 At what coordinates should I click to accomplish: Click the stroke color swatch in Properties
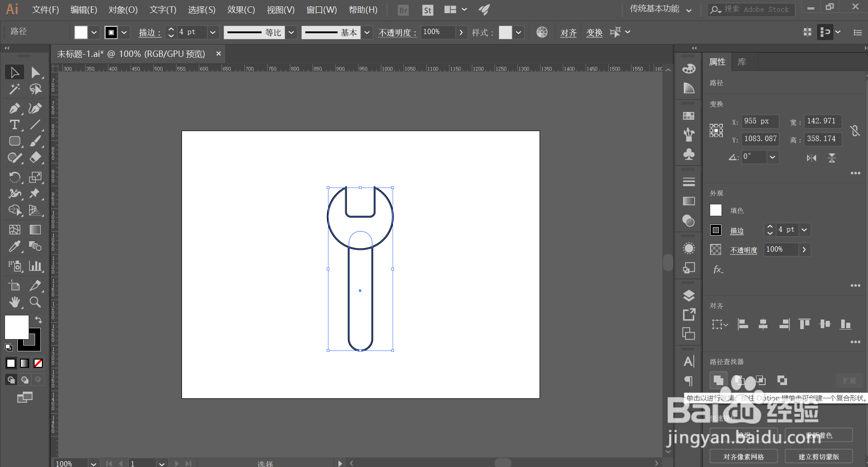tap(716, 230)
